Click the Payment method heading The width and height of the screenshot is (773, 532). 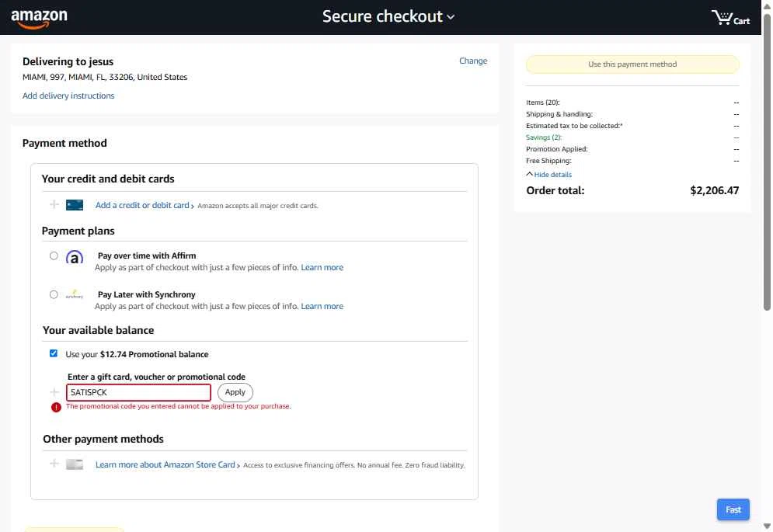tap(64, 143)
